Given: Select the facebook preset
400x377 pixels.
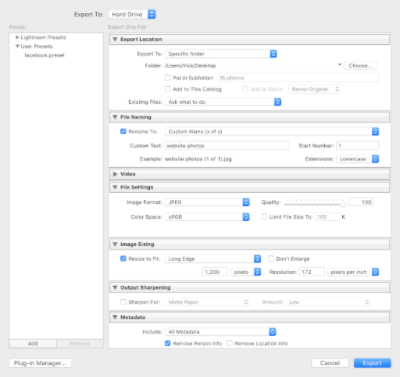Looking at the screenshot, I should (44, 55).
